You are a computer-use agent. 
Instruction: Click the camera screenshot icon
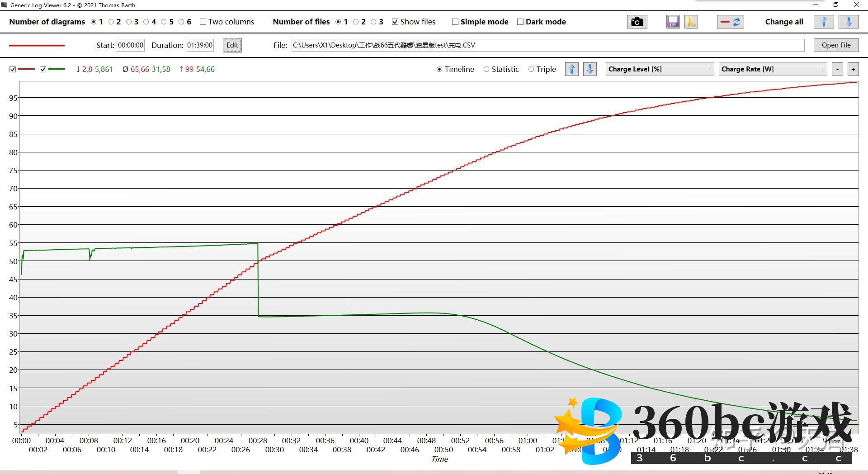click(x=637, y=22)
